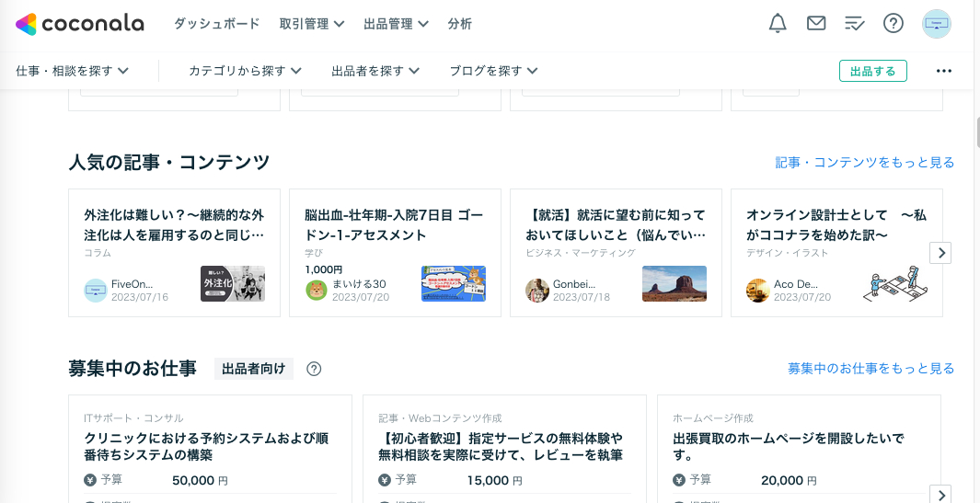
Task: Click the coconala logo
Action: [80, 24]
